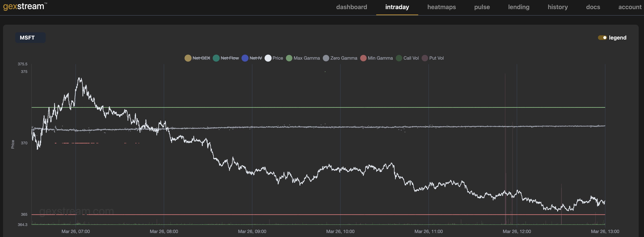The width and height of the screenshot is (644, 237).
Task: Click the Net IV blue legend circle
Action: click(x=245, y=58)
